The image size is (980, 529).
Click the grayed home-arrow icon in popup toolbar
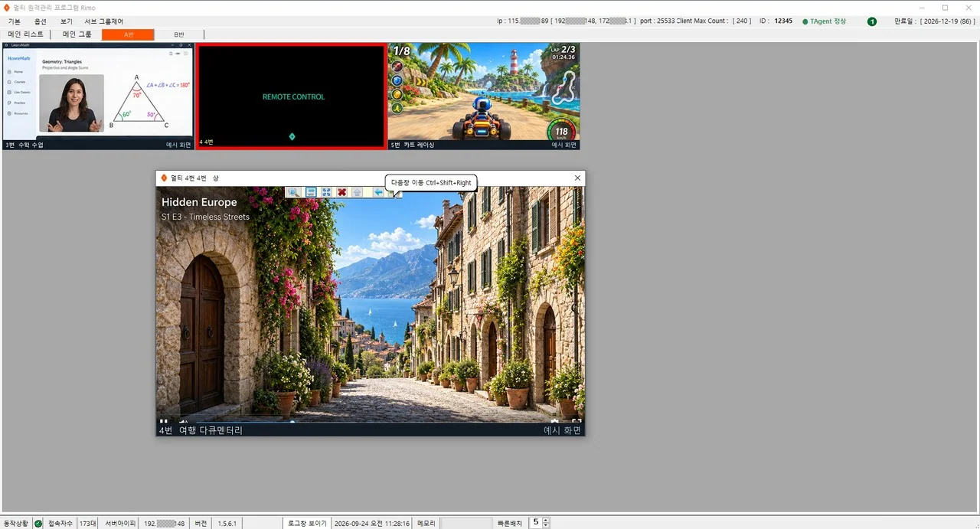point(357,192)
